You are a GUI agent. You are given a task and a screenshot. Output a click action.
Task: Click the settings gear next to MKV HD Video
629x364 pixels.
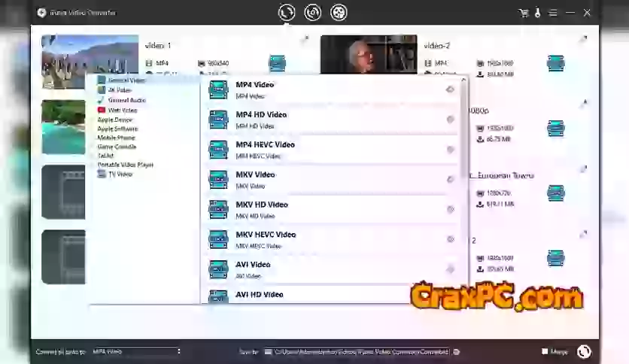click(450, 209)
